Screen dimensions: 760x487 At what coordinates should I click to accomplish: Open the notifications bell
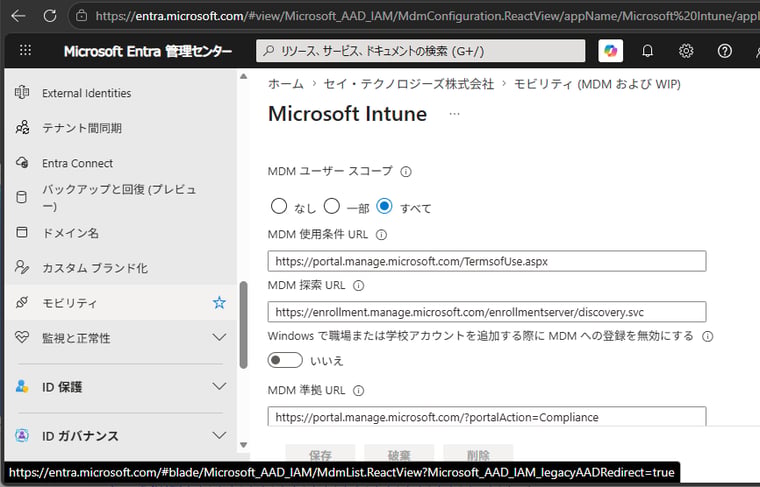click(648, 51)
